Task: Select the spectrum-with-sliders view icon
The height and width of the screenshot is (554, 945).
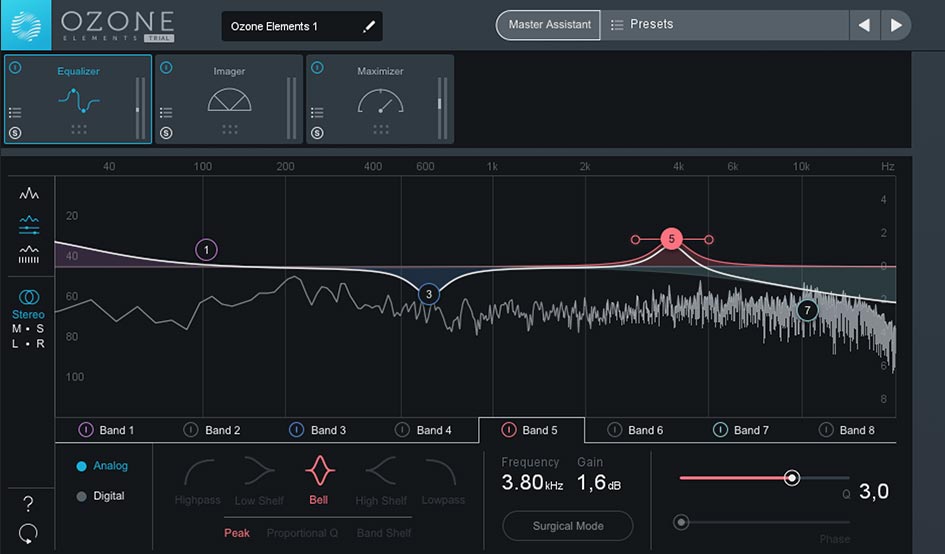Action: (x=29, y=225)
